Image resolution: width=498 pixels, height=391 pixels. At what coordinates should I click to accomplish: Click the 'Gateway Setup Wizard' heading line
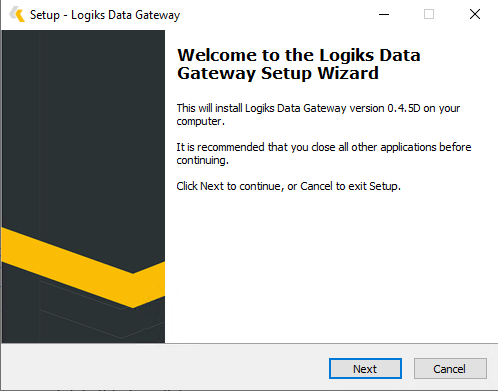pyautogui.click(x=278, y=73)
